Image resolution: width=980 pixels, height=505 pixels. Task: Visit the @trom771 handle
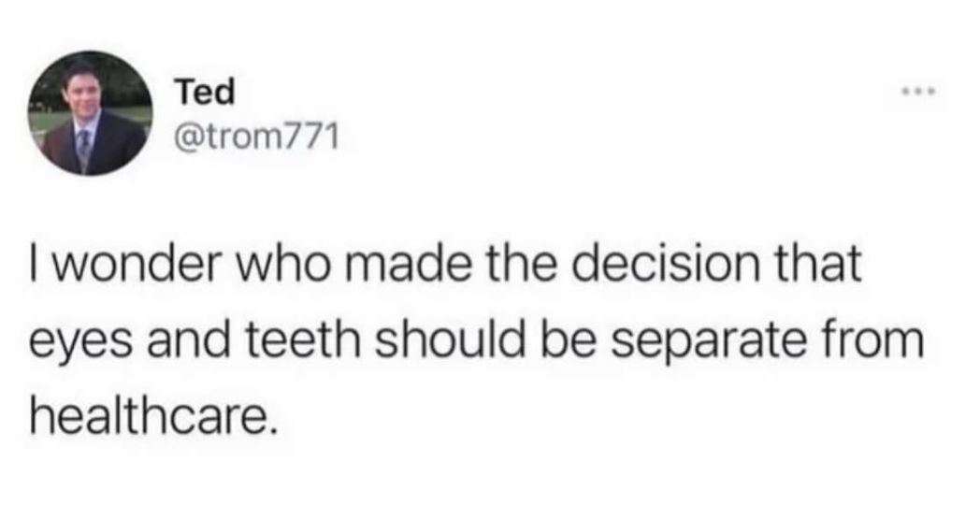point(246,138)
